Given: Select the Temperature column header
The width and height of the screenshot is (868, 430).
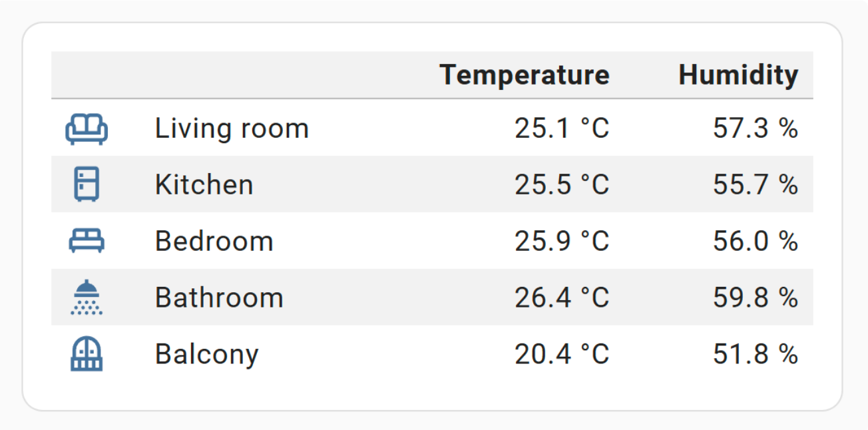Looking at the screenshot, I should (x=524, y=75).
